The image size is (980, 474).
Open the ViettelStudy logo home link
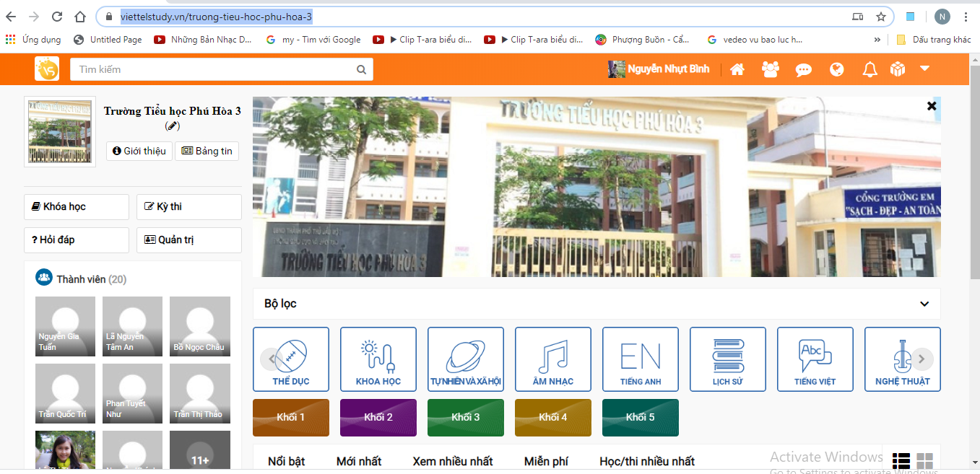(47, 69)
